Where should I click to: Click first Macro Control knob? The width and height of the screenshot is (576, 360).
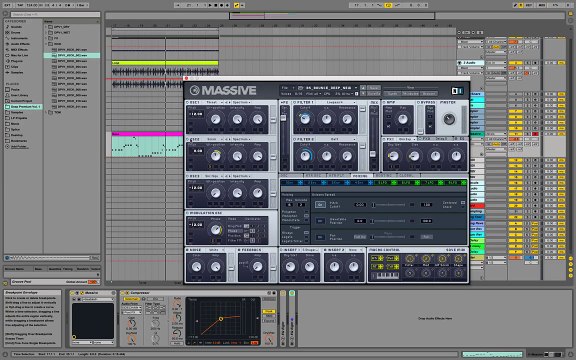tap(409, 259)
